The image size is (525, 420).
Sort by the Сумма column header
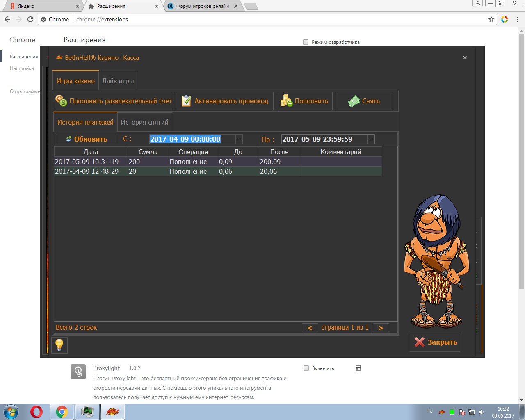[148, 152]
